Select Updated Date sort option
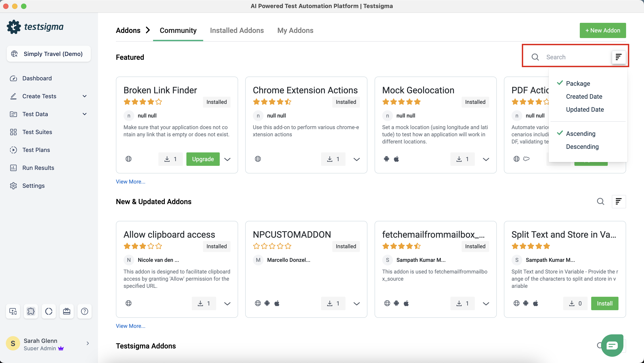This screenshot has width=644, height=363. [585, 109]
